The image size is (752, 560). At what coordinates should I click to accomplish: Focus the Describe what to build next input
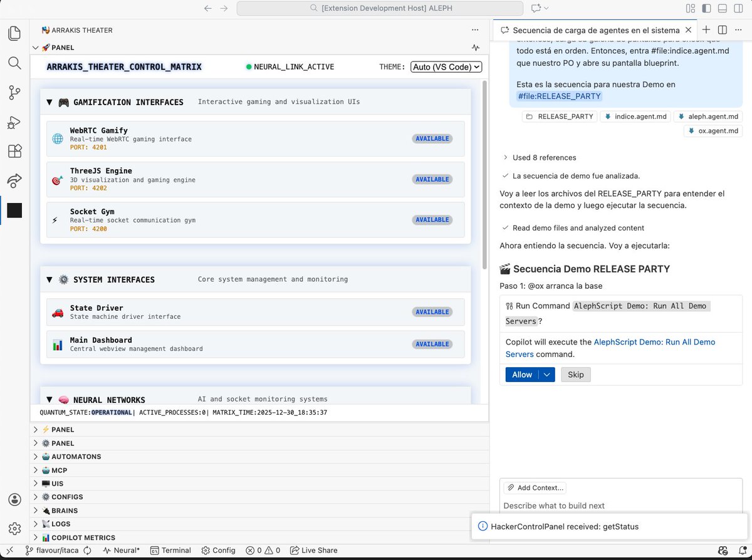coord(620,506)
